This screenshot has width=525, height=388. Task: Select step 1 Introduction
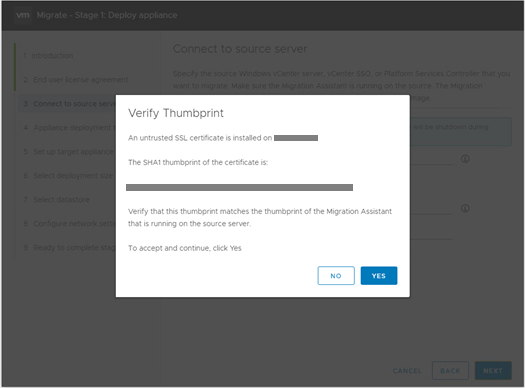click(x=48, y=56)
